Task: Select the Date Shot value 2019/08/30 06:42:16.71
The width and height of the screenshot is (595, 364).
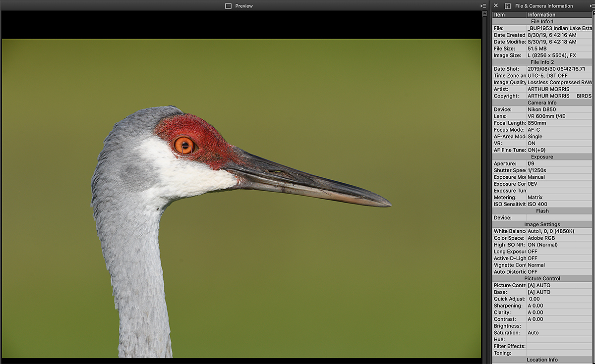Action: (556, 69)
